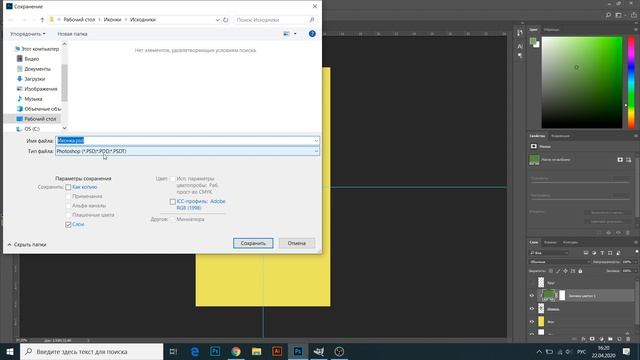Open the 'Тип файла' Photoshop format dropdown
This screenshot has height=360, width=640.
point(187,151)
